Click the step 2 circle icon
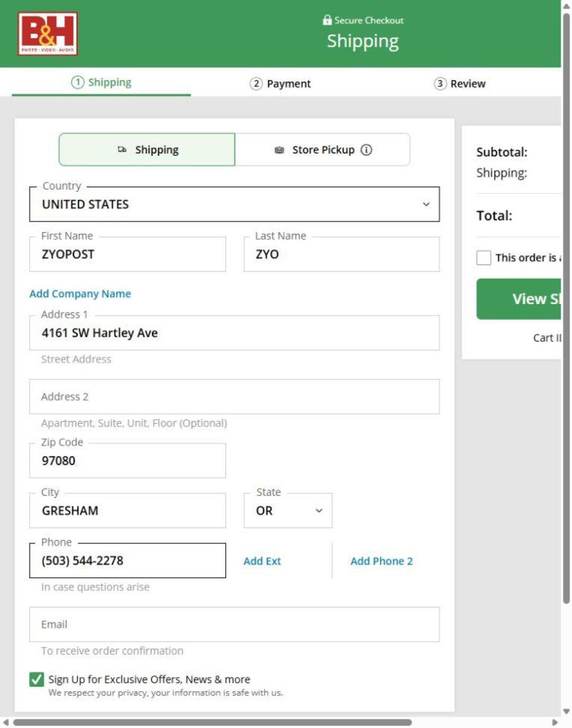The image size is (572, 728). click(x=256, y=84)
